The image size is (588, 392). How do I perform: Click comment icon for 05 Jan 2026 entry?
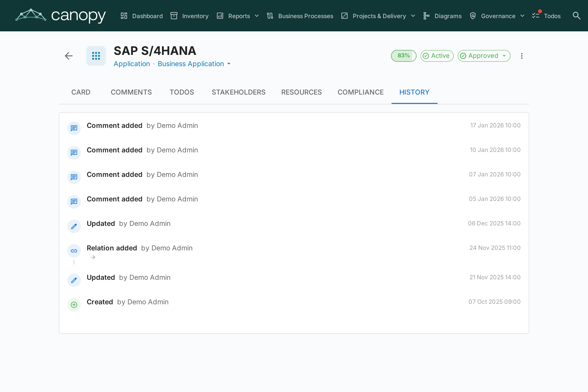[74, 202]
